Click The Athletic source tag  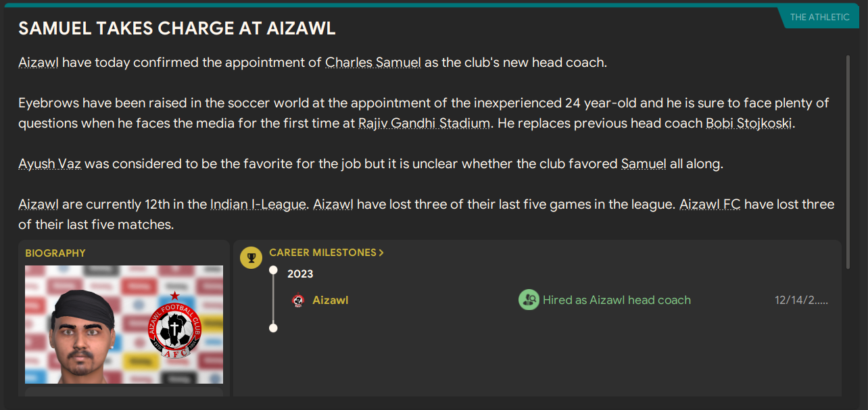pyautogui.click(x=819, y=17)
